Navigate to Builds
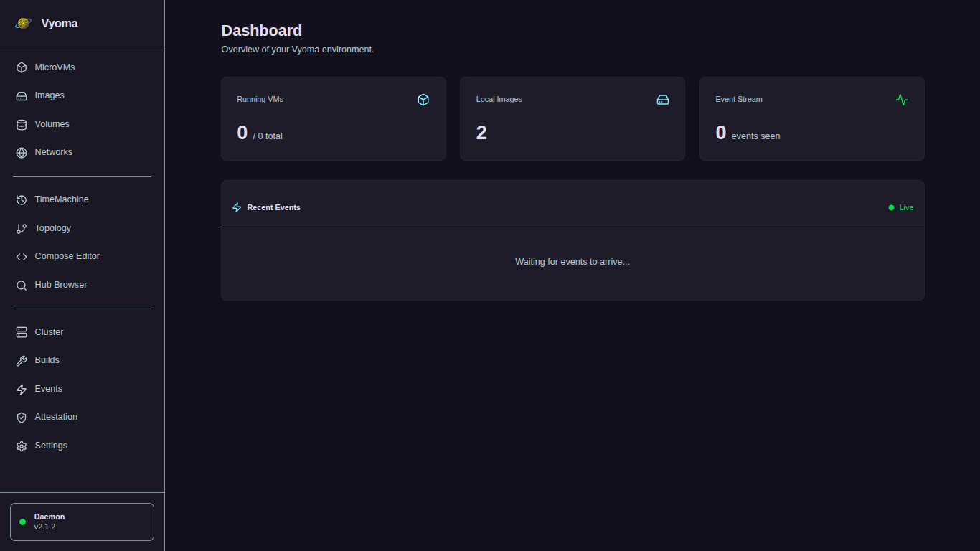The height and width of the screenshot is (551, 980). coord(82,360)
